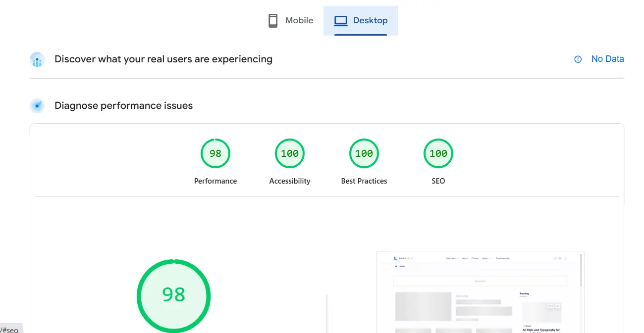Click 'Discover what your real users are experiencing' heading
The height and width of the screenshot is (333, 644).
(x=163, y=59)
